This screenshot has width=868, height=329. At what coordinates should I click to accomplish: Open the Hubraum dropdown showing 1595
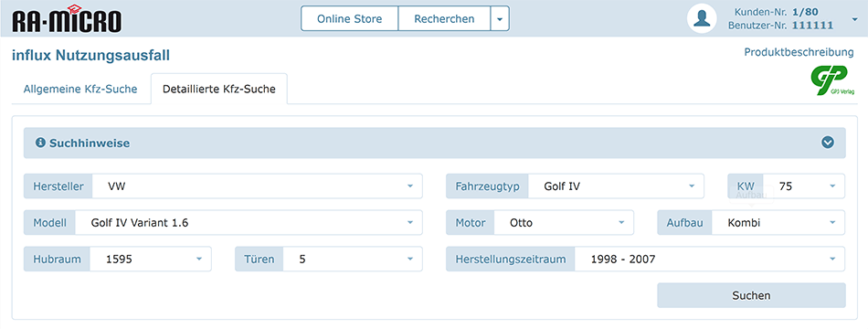point(150,259)
